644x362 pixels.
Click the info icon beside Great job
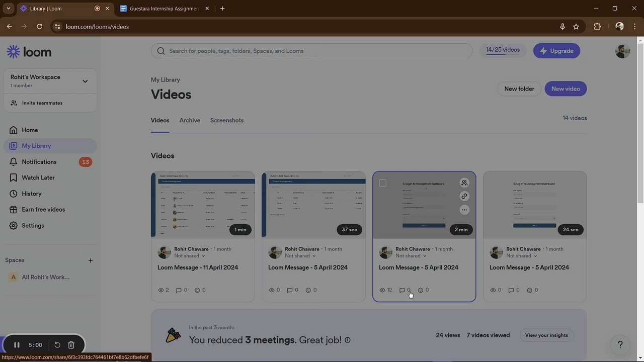(x=347, y=340)
